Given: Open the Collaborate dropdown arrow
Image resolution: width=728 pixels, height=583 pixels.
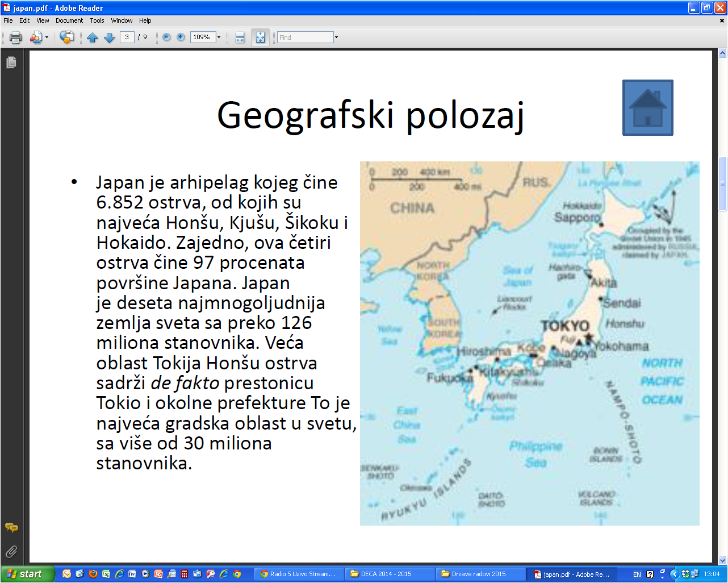Looking at the screenshot, I should 47,38.
